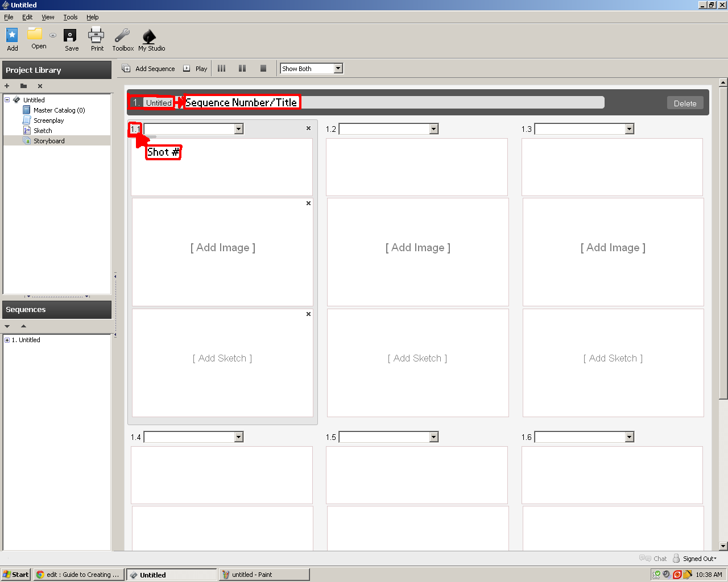Expand 1. Untitled in Sequences panel

[7, 340]
